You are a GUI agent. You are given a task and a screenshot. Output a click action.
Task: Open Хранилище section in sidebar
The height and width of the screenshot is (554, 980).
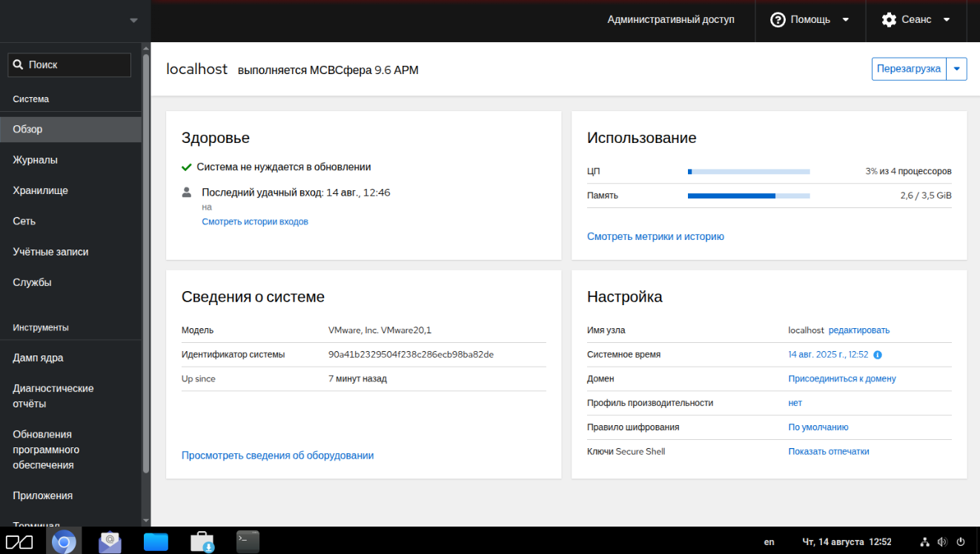point(40,190)
